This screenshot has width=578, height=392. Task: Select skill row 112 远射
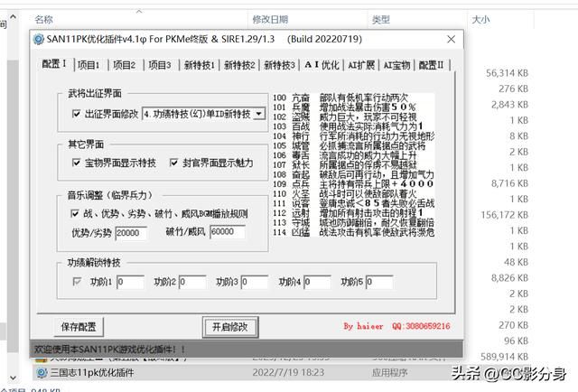[353, 213]
